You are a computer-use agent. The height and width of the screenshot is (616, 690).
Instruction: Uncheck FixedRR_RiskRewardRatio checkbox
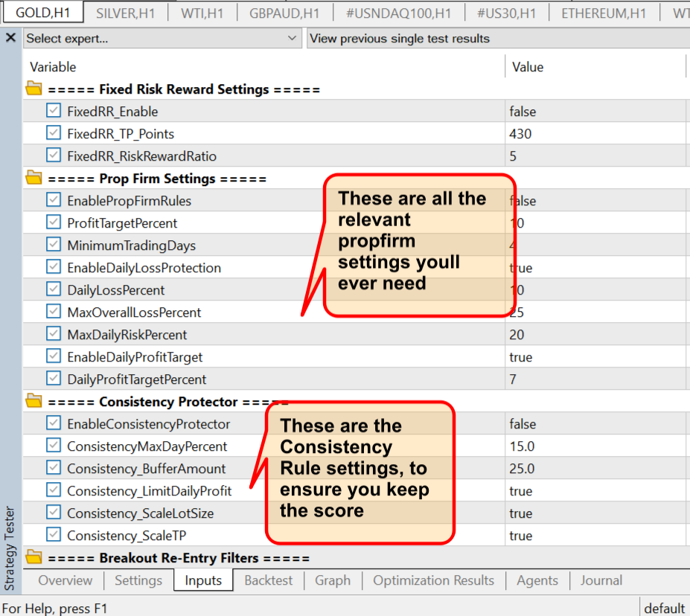tap(54, 155)
